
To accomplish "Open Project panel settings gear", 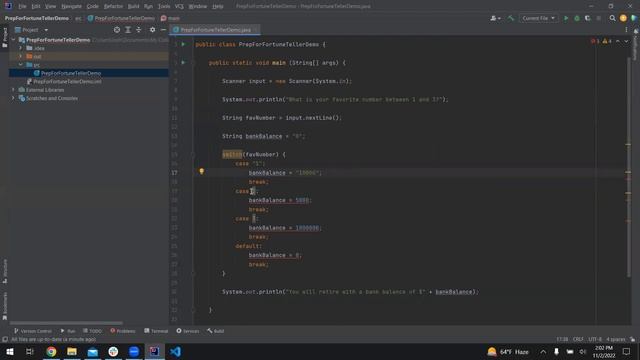I will [x=152, y=30].
